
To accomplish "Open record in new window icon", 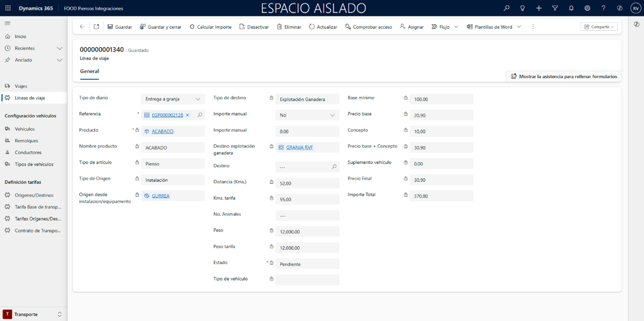I will 96,27.
